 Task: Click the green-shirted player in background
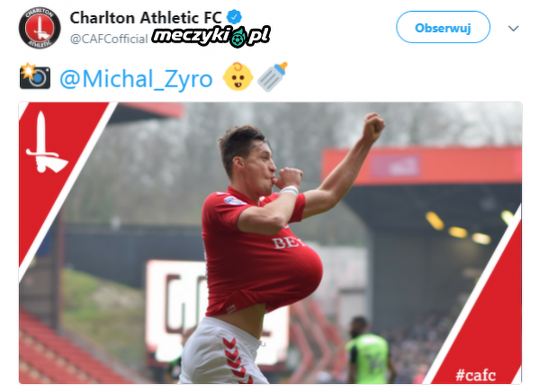tap(369, 351)
